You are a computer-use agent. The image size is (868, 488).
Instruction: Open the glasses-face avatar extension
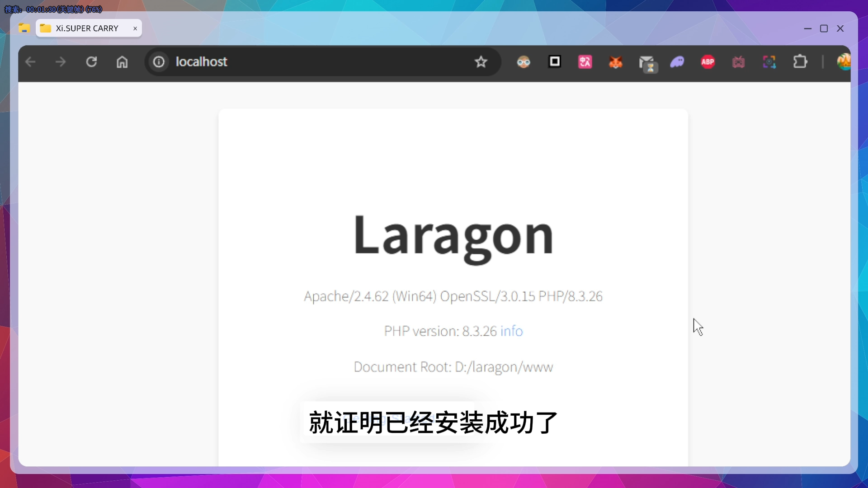coord(524,62)
